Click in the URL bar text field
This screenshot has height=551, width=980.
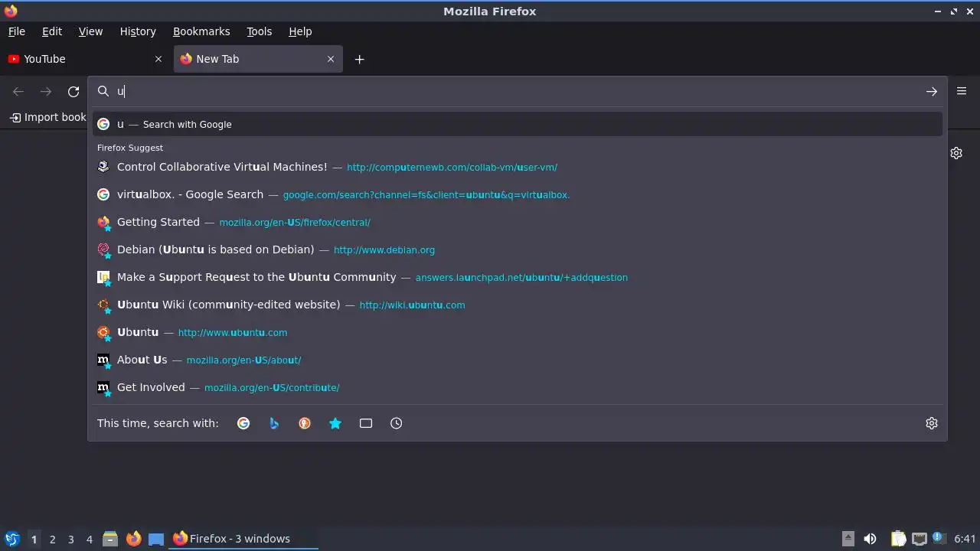517,92
